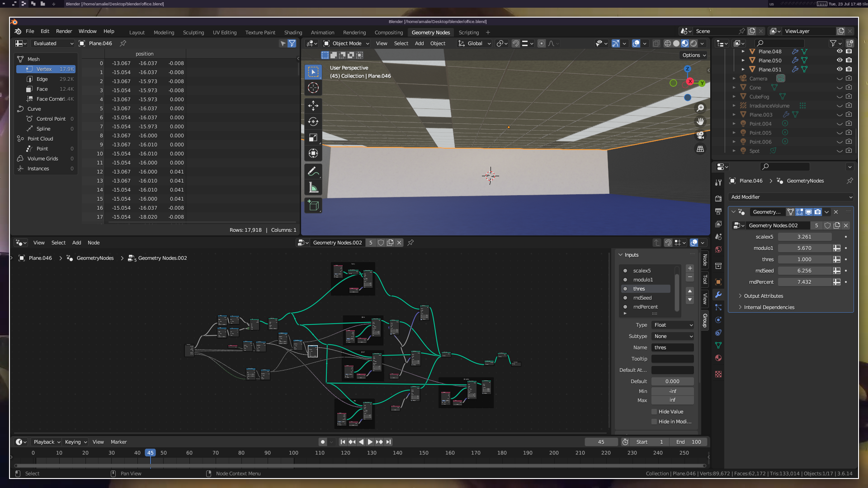Click the Name field containing thres
The image size is (868, 488).
click(x=673, y=347)
